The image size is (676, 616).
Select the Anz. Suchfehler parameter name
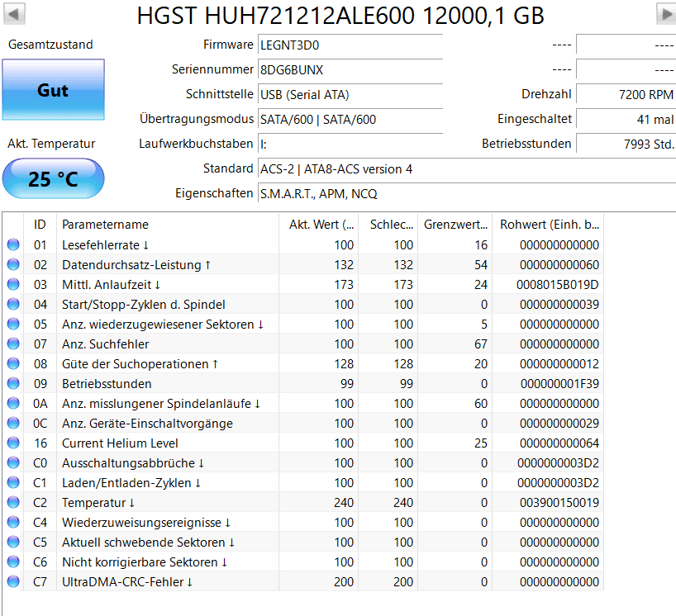[x=105, y=344]
